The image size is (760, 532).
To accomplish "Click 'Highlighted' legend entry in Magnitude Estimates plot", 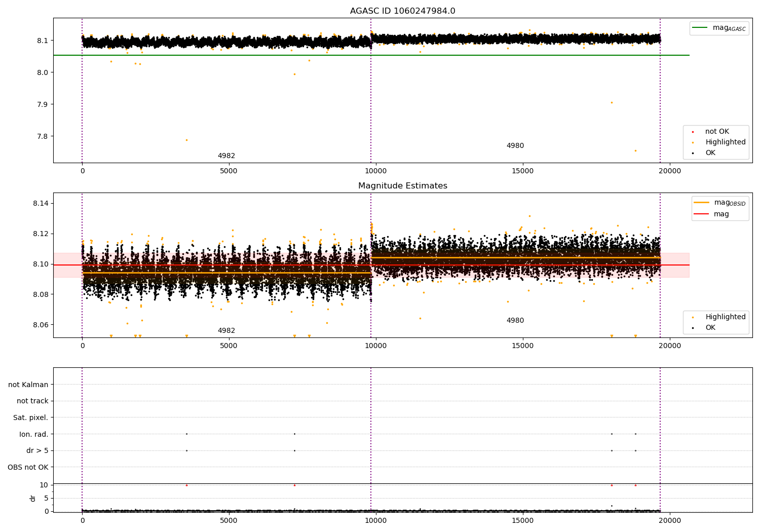I will click(x=725, y=317).
